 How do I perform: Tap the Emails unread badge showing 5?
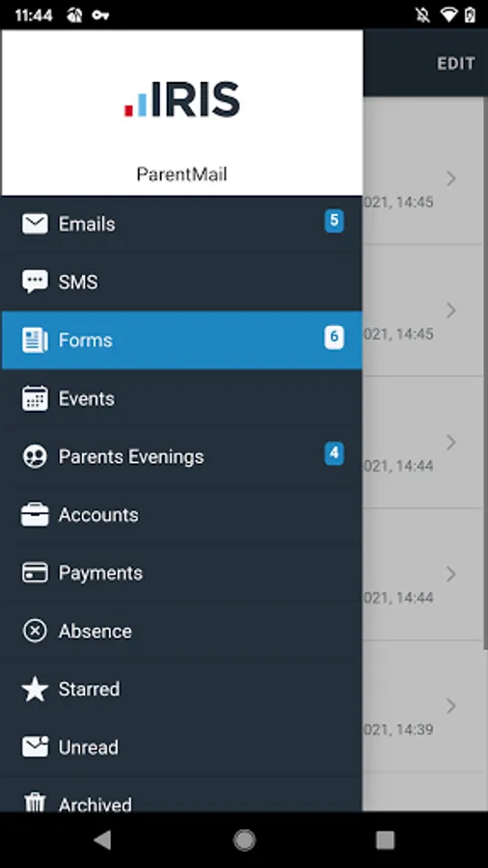[335, 221]
